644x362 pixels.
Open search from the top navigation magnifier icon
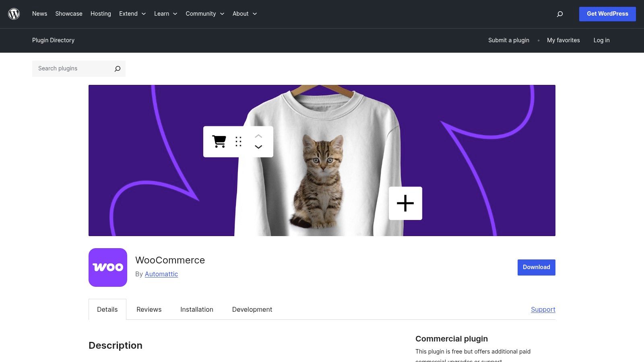click(559, 14)
